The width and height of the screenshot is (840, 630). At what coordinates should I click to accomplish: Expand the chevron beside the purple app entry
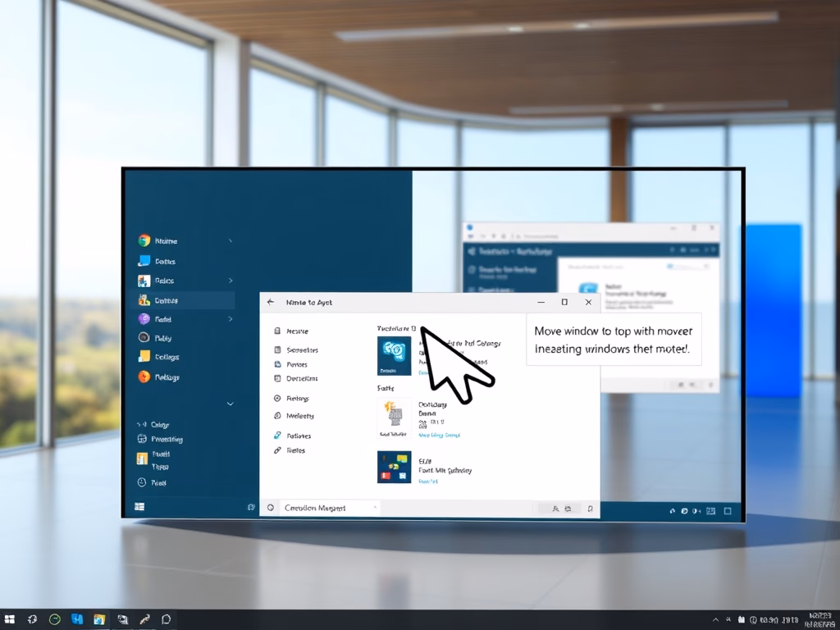(230, 319)
